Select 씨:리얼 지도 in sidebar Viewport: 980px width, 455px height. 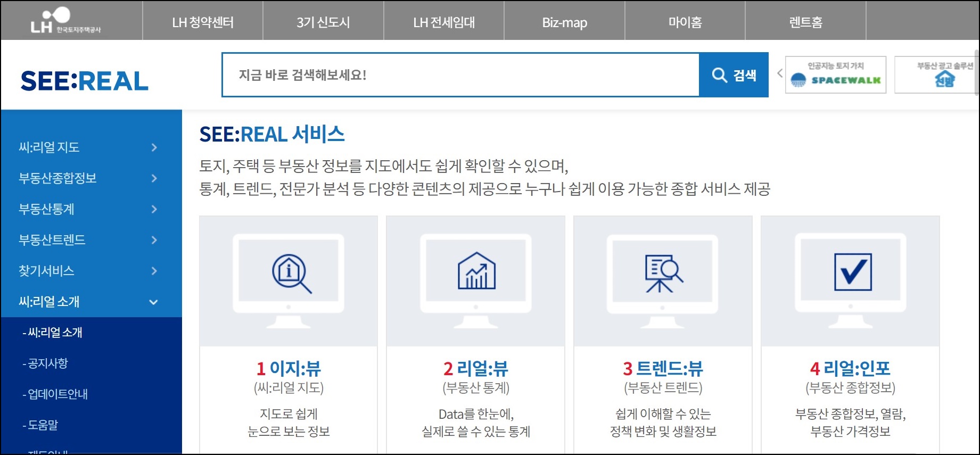click(x=49, y=147)
